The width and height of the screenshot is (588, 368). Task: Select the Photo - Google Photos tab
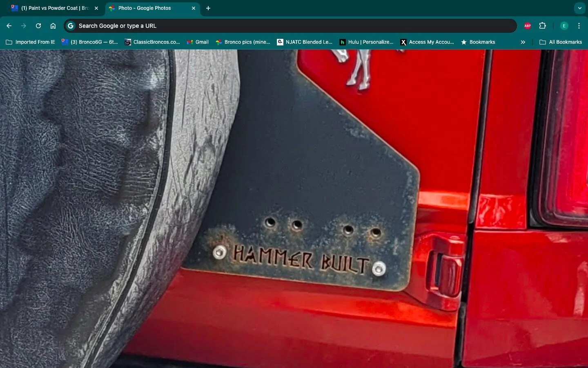(x=153, y=8)
